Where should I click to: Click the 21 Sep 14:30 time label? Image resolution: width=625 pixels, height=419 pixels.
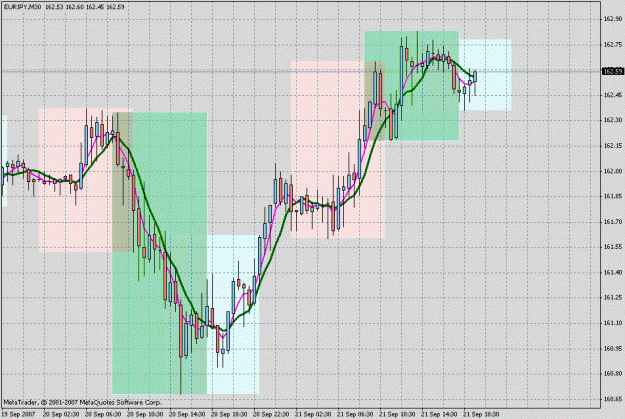click(x=440, y=414)
